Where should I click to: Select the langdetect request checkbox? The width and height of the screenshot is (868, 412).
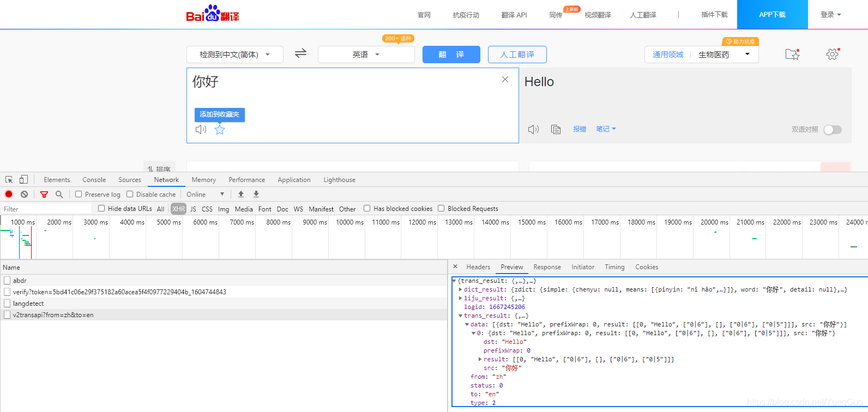(7, 304)
